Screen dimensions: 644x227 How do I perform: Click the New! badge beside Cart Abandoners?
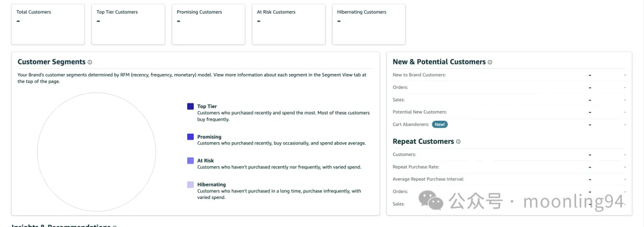439,124
